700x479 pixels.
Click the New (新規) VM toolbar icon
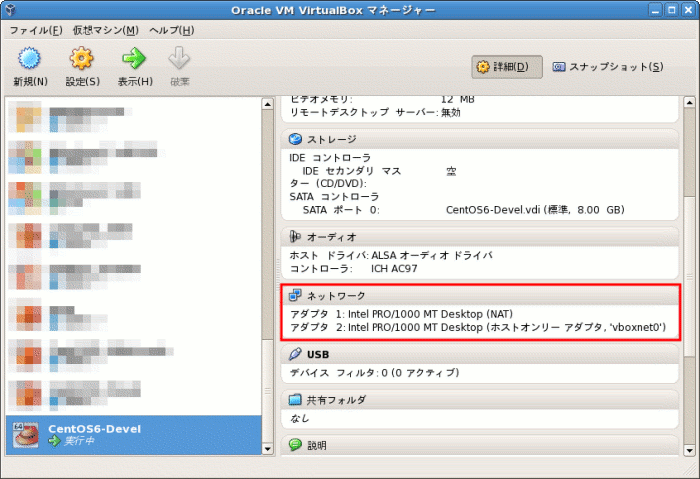click(x=30, y=59)
